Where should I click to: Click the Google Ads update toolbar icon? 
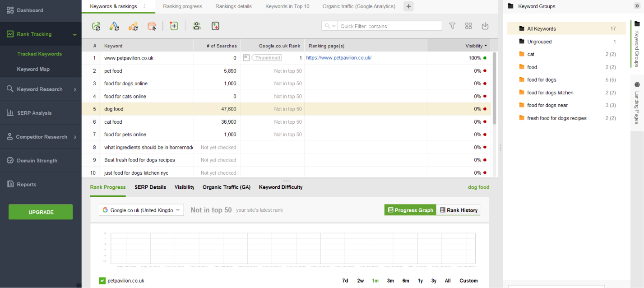click(x=115, y=26)
